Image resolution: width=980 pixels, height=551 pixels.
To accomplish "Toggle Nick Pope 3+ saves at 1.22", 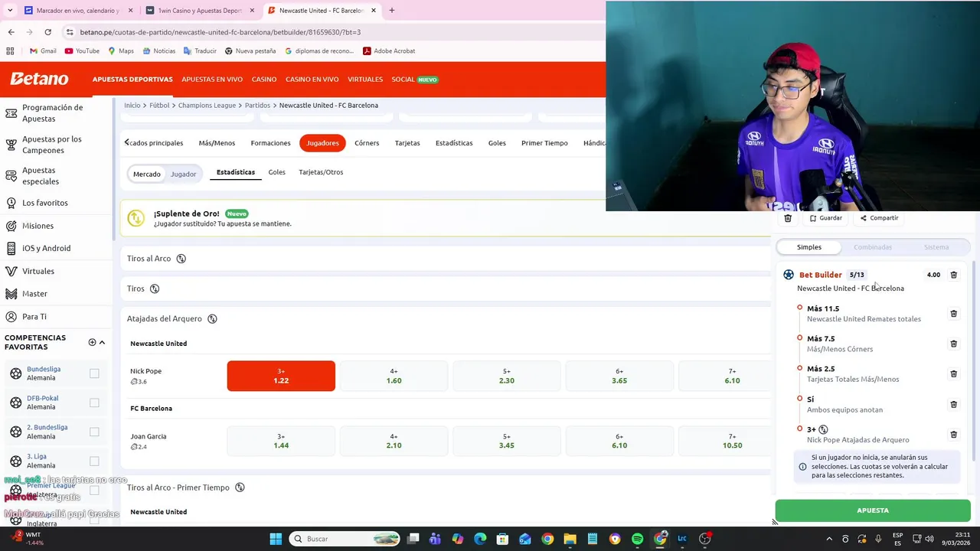I will point(281,376).
